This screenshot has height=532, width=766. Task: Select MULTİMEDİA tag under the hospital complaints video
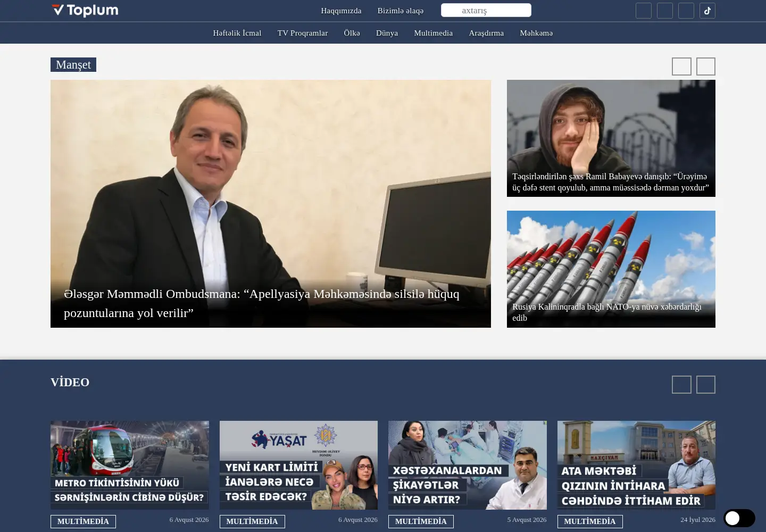(421, 521)
